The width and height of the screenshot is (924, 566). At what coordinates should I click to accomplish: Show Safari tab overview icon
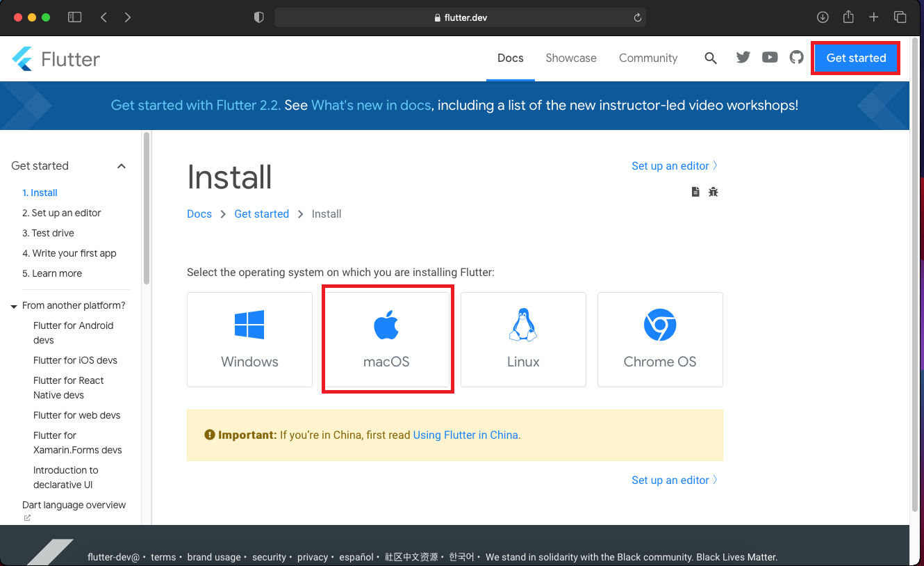click(x=900, y=17)
